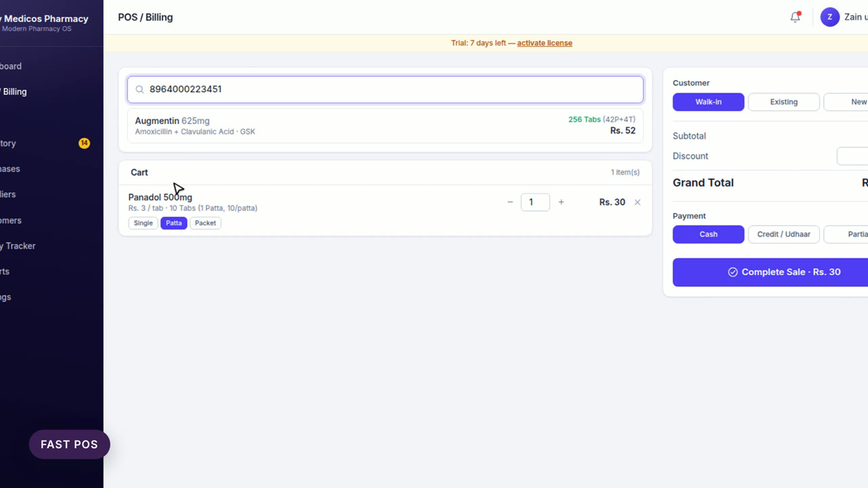The height and width of the screenshot is (488, 868).
Task: Select the Single unit option
Action: (x=143, y=223)
